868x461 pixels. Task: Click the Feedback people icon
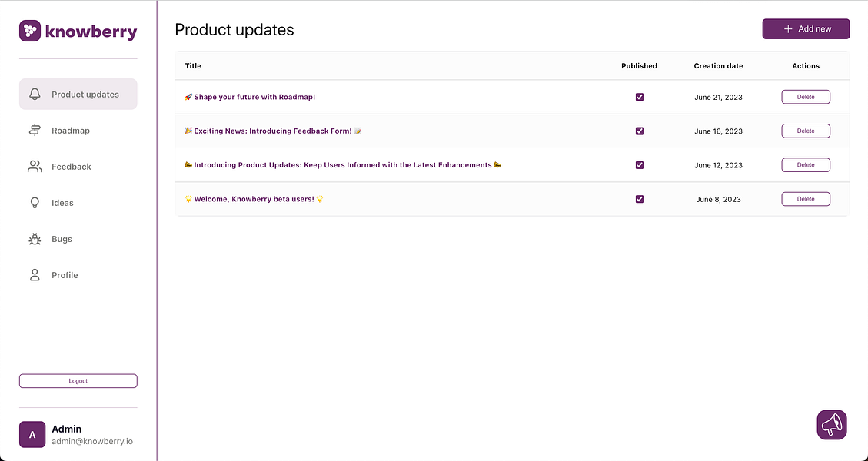35,167
